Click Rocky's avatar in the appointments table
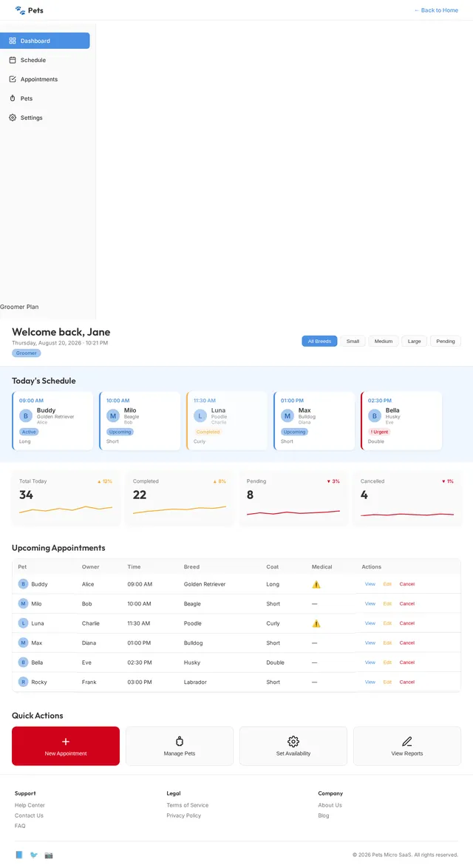473x868 pixels. pos(23,682)
